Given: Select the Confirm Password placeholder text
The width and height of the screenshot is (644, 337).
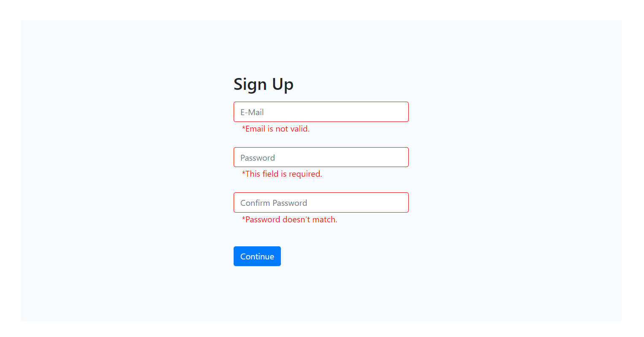Looking at the screenshot, I should 273,202.
